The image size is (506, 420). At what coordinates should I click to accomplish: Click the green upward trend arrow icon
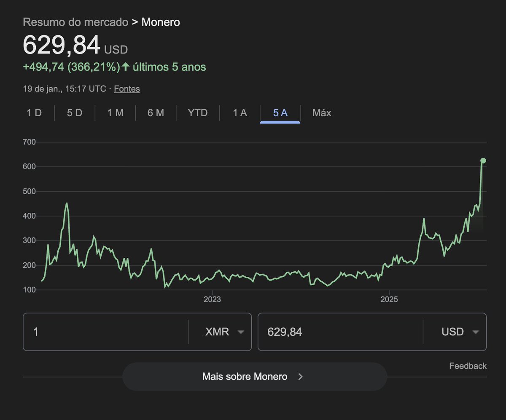[126, 67]
